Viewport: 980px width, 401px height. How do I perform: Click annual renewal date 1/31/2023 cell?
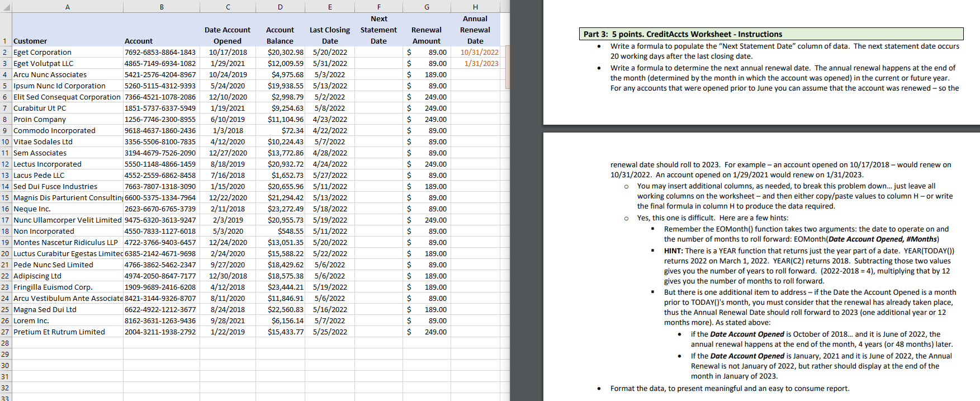coord(475,63)
